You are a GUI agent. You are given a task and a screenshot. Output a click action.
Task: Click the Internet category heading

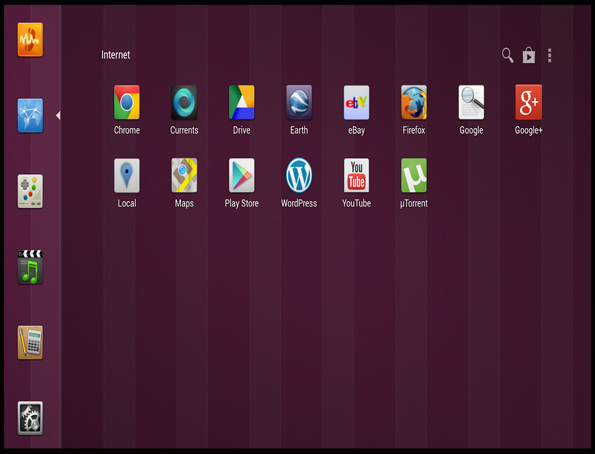[x=115, y=55]
